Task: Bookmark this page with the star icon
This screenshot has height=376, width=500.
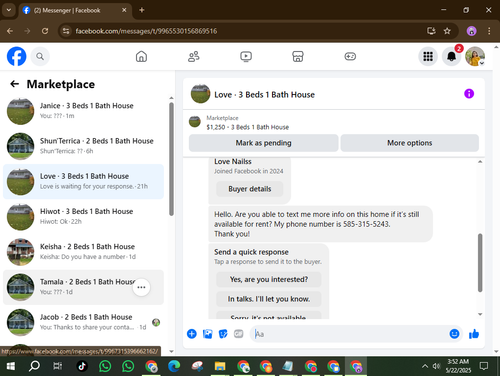Action: click(x=447, y=31)
